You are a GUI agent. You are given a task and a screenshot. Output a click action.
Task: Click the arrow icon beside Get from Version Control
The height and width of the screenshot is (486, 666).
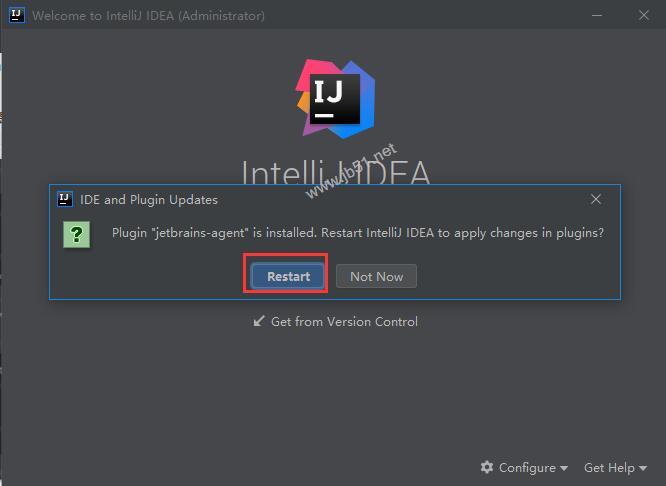259,321
